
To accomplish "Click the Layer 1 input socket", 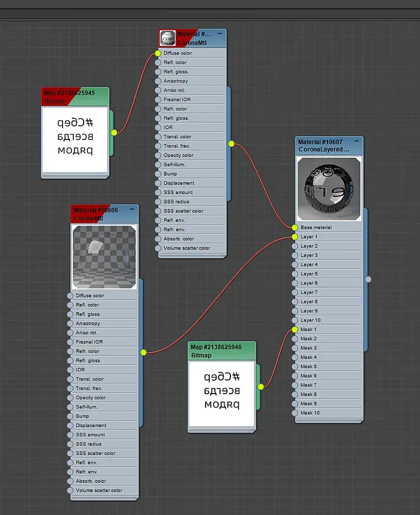I will tap(294, 237).
